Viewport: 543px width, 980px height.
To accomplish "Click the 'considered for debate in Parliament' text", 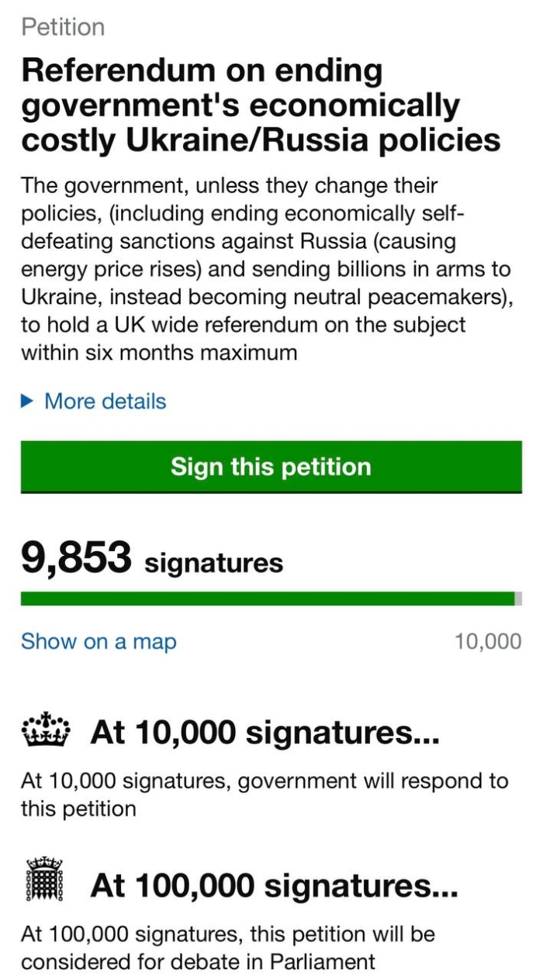I will pyautogui.click(x=198, y=962).
